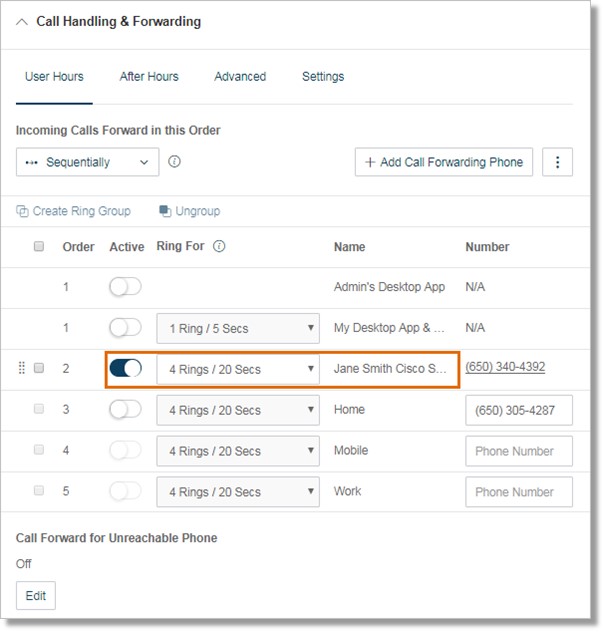
Task: Tick the select-all checkbox in header
Action: 39,246
